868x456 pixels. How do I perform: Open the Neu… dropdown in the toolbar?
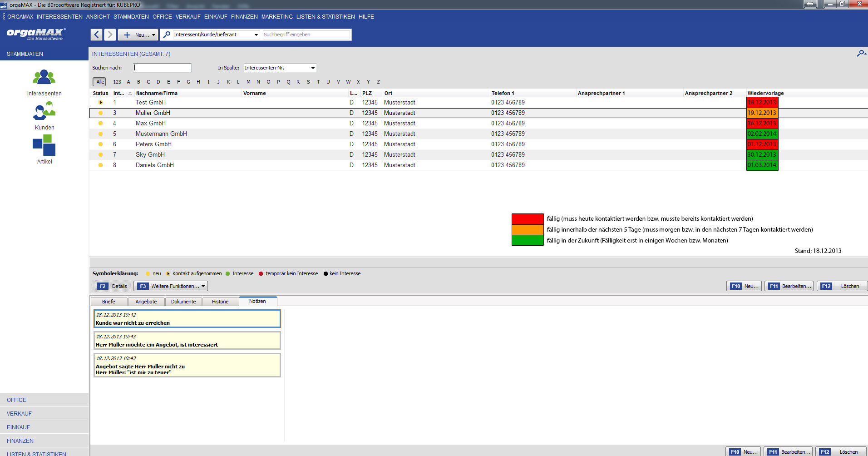tap(138, 35)
